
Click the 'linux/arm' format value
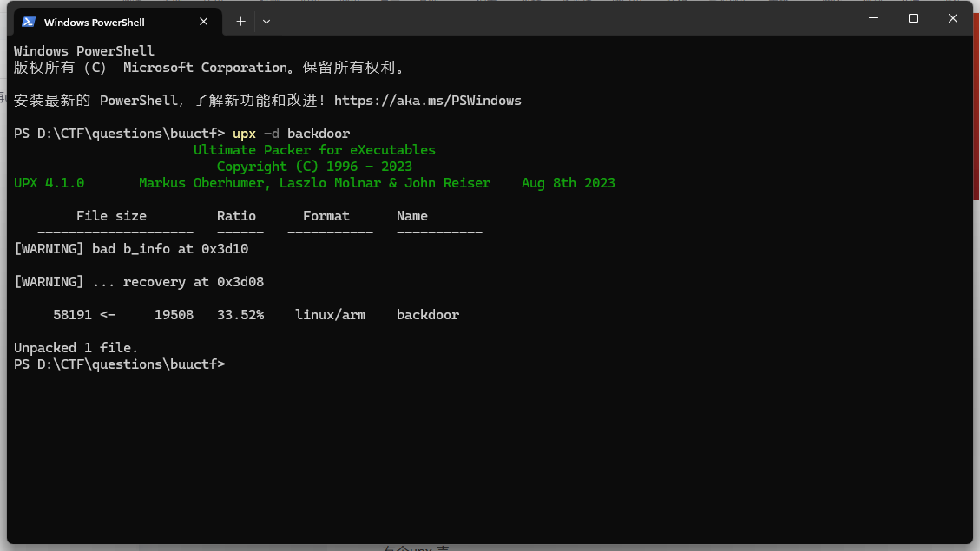click(x=330, y=315)
